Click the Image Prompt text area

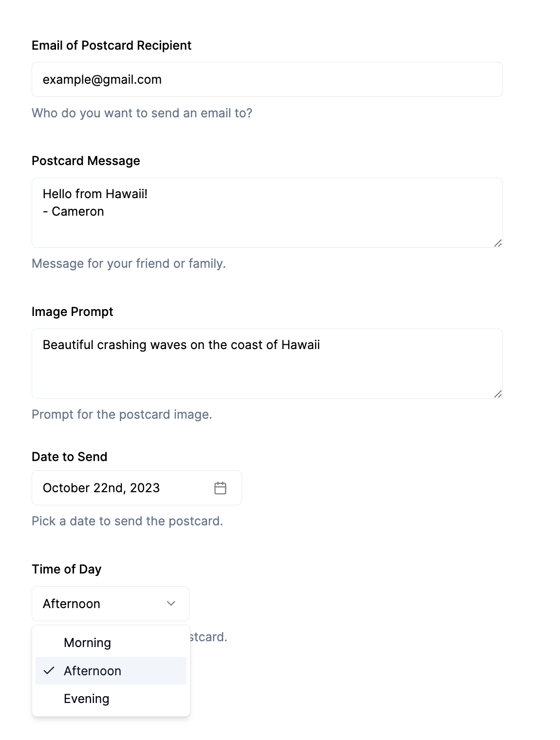267,364
